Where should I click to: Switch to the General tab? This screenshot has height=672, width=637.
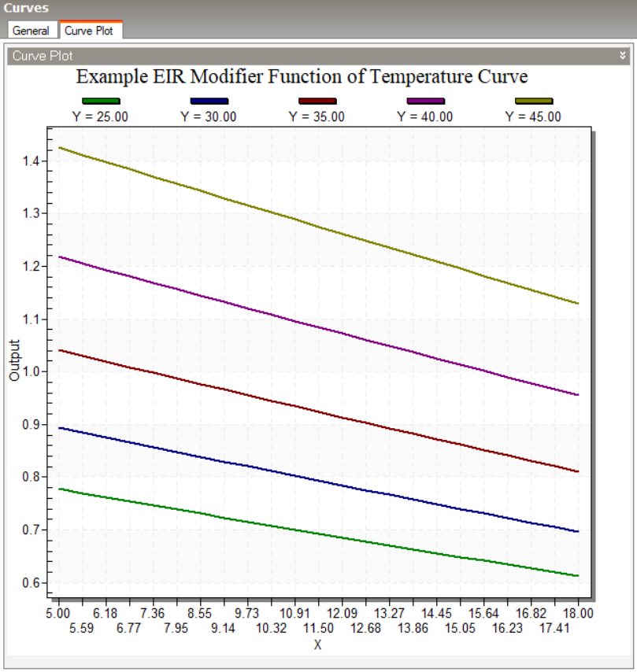coord(31,31)
